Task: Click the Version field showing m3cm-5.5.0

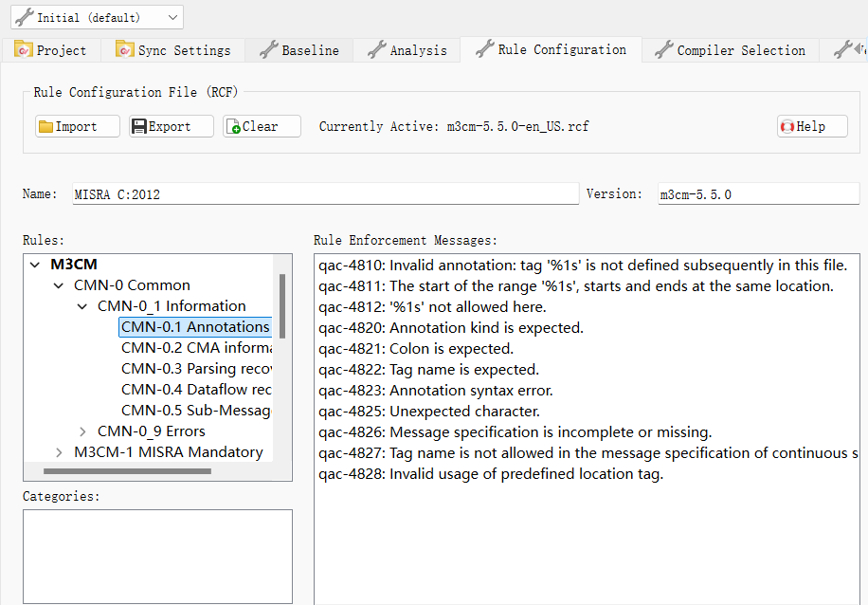Action: (x=758, y=194)
